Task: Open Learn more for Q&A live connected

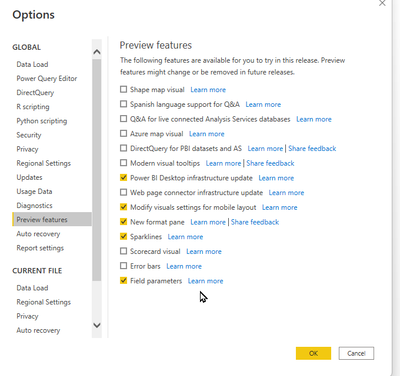Action: (314, 119)
